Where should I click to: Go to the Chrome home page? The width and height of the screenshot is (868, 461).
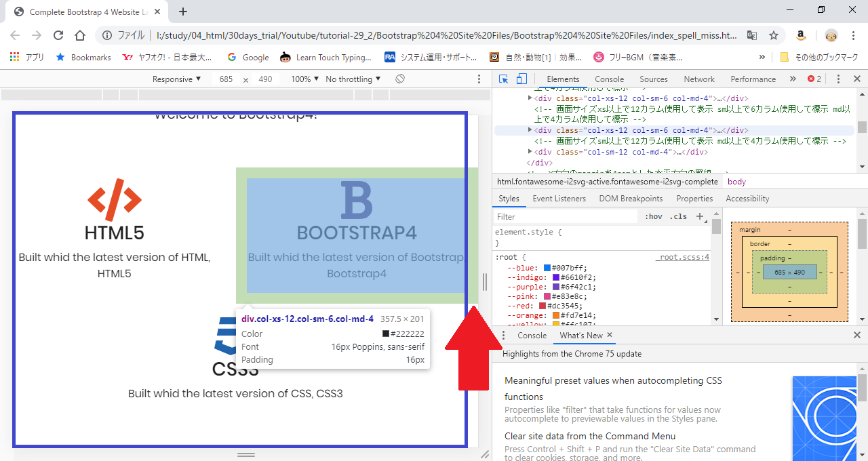80,35
